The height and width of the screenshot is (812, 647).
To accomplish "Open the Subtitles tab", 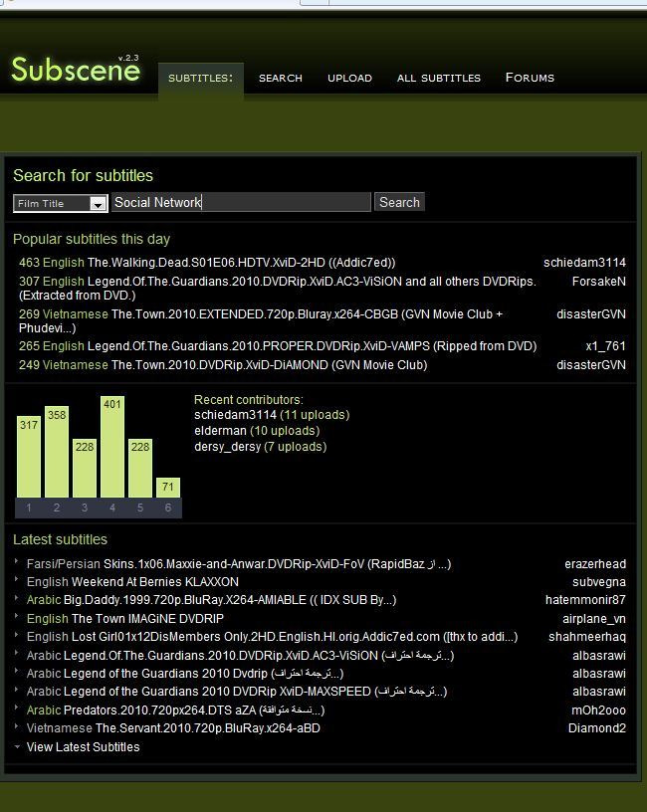I will [x=200, y=79].
